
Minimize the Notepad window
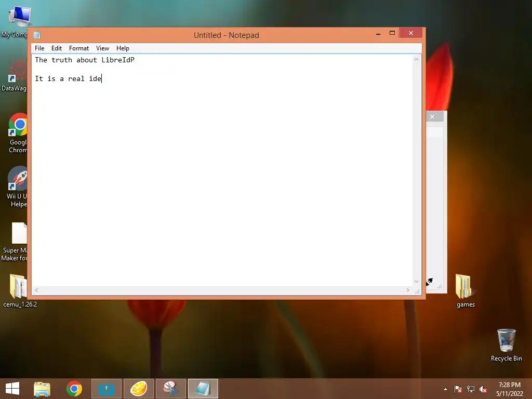[x=378, y=34]
